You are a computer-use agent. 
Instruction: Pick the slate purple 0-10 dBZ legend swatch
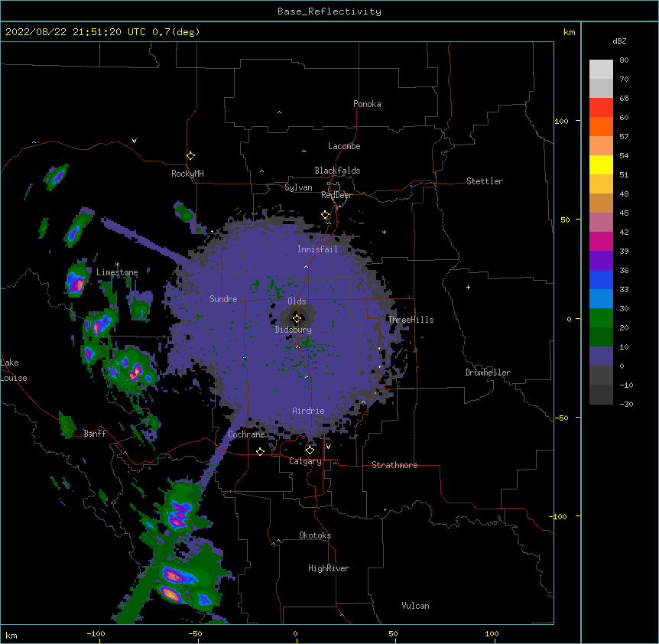point(601,356)
